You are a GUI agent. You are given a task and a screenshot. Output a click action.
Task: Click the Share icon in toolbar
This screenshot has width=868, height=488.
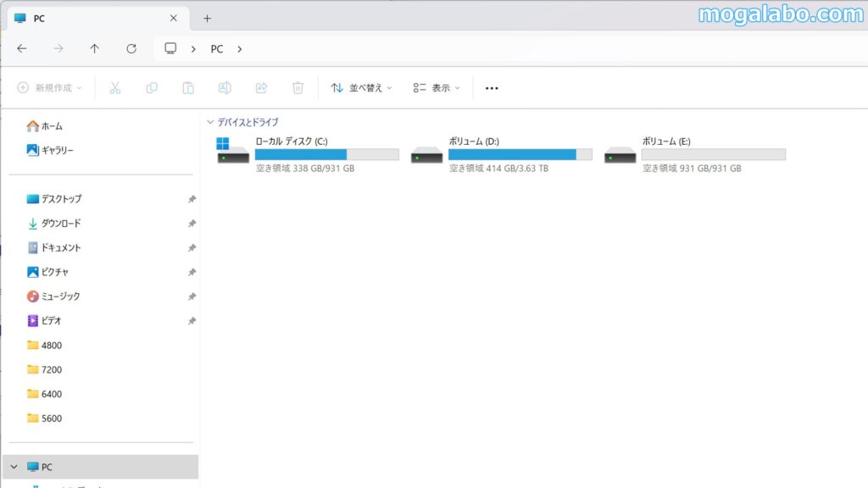point(261,87)
